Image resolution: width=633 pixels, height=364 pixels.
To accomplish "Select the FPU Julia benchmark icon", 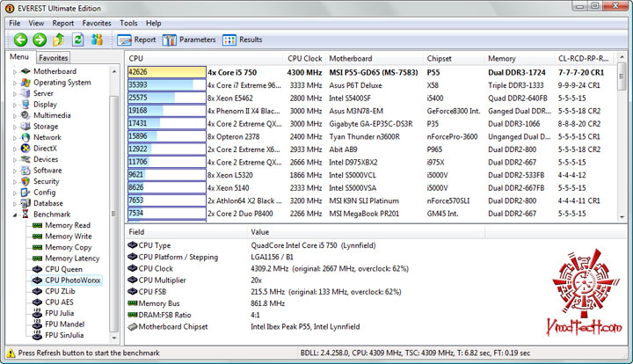I will pyautogui.click(x=37, y=313).
